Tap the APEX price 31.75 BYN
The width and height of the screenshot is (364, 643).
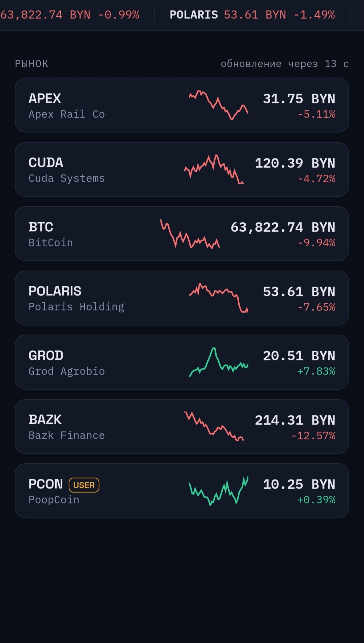[x=299, y=99]
